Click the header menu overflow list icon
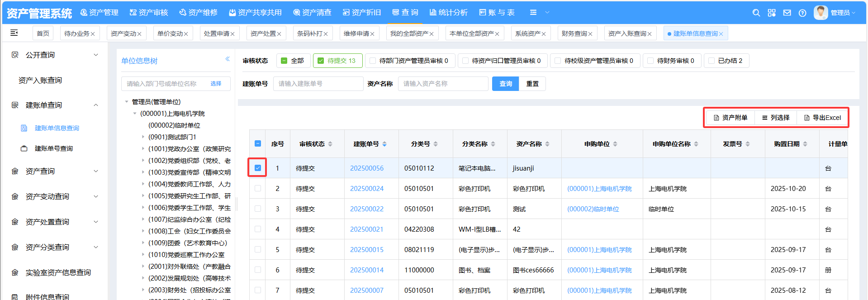The image size is (868, 300). tap(533, 13)
